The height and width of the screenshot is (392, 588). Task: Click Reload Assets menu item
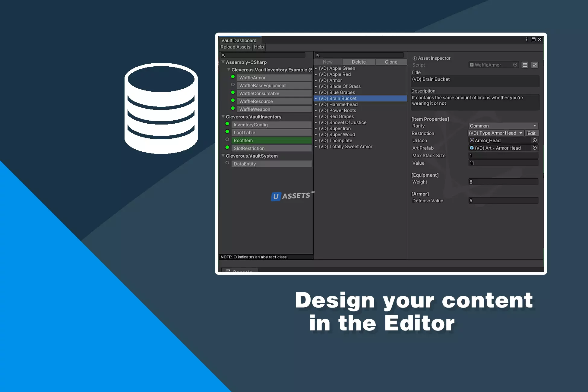pyautogui.click(x=235, y=47)
